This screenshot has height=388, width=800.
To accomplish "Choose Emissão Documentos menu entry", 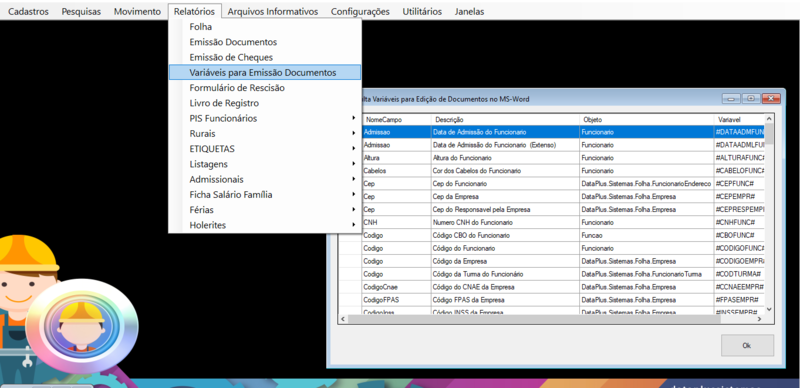I will point(265,42).
